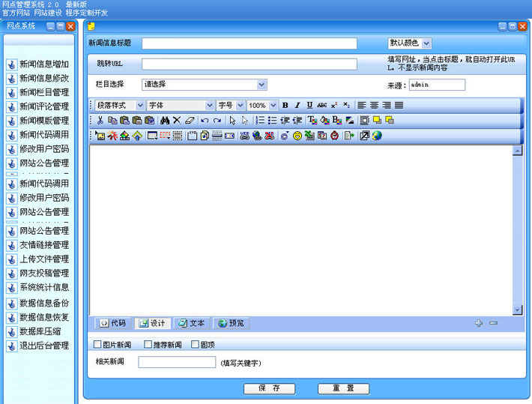The height and width of the screenshot is (404, 532).
Task: Click the center align icon
Action: click(x=374, y=105)
